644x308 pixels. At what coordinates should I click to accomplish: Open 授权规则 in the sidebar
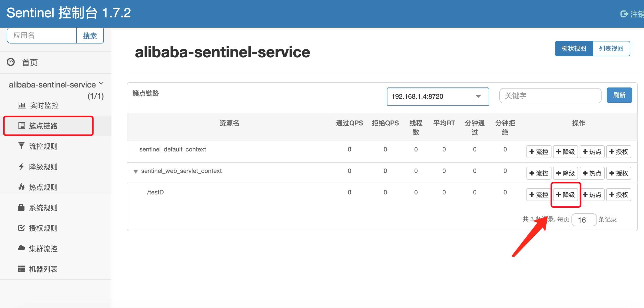[43, 228]
